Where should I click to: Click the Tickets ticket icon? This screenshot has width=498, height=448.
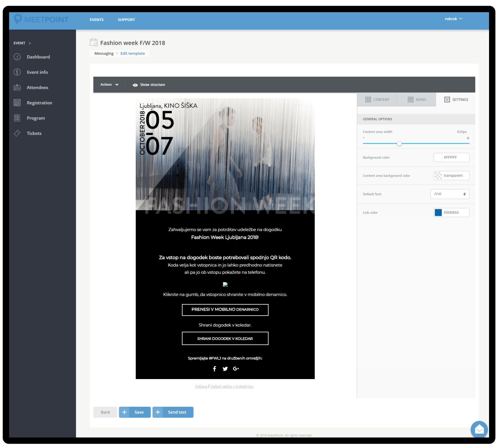(17, 133)
